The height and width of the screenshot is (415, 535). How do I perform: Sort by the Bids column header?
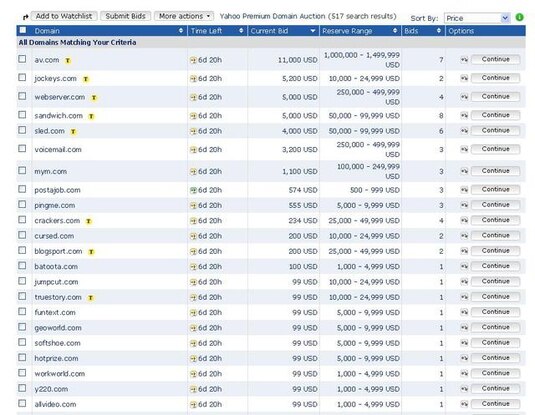423,31
